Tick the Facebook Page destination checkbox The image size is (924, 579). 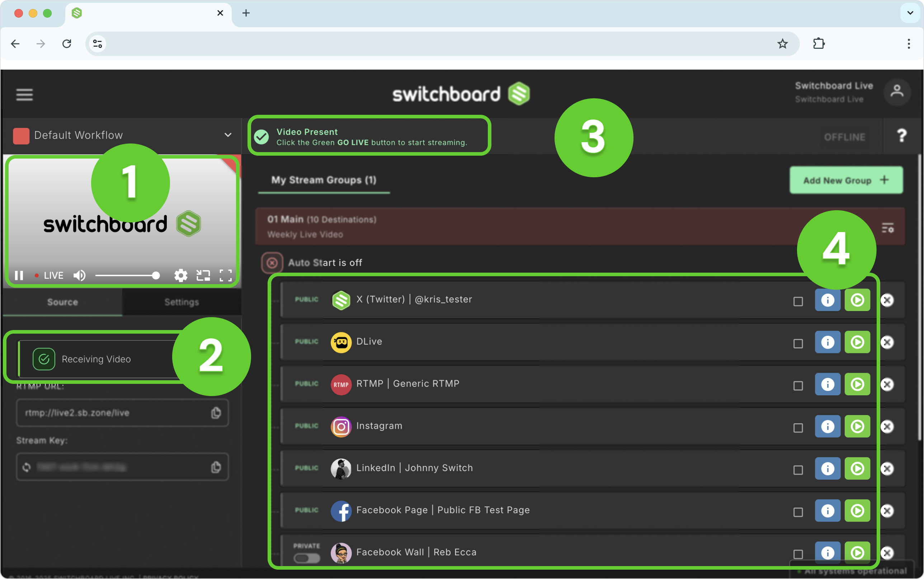798,512
